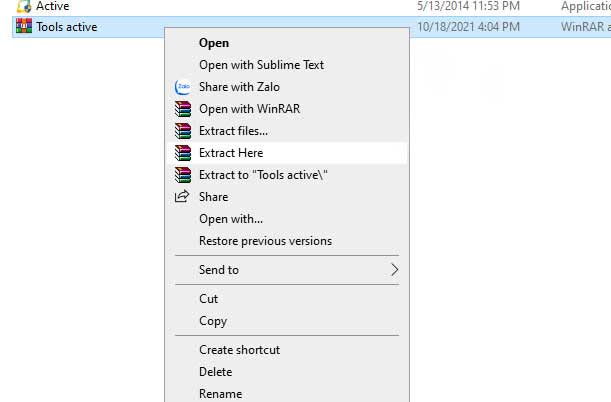The height and width of the screenshot is (402, 611).
Task: Click WinRAR icon beside Open with WinRAR
Action: pyautogui.click(x=183, y=109)
